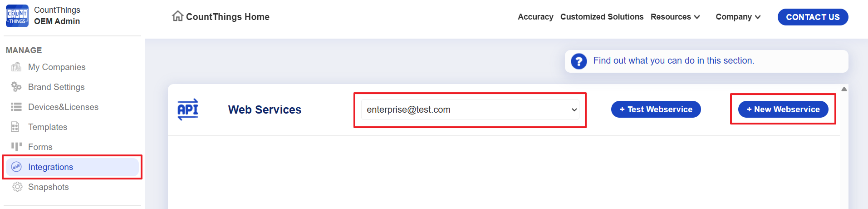Click the Brand Settings gears icon

pos(16,87)
